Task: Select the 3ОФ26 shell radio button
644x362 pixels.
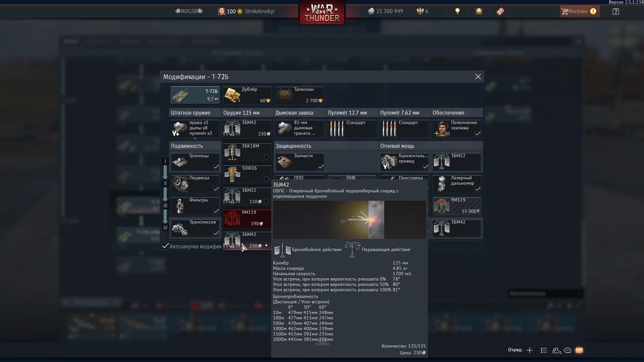Action: pyautogui.click(x=266, y=179)
